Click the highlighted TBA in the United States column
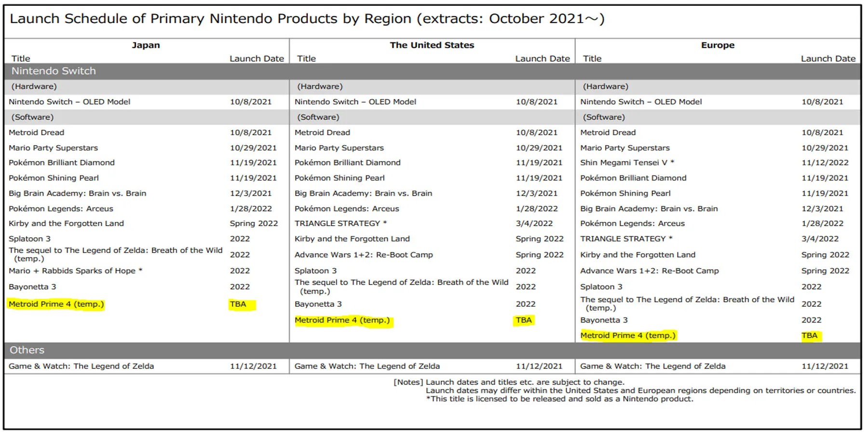 [524, 320]
